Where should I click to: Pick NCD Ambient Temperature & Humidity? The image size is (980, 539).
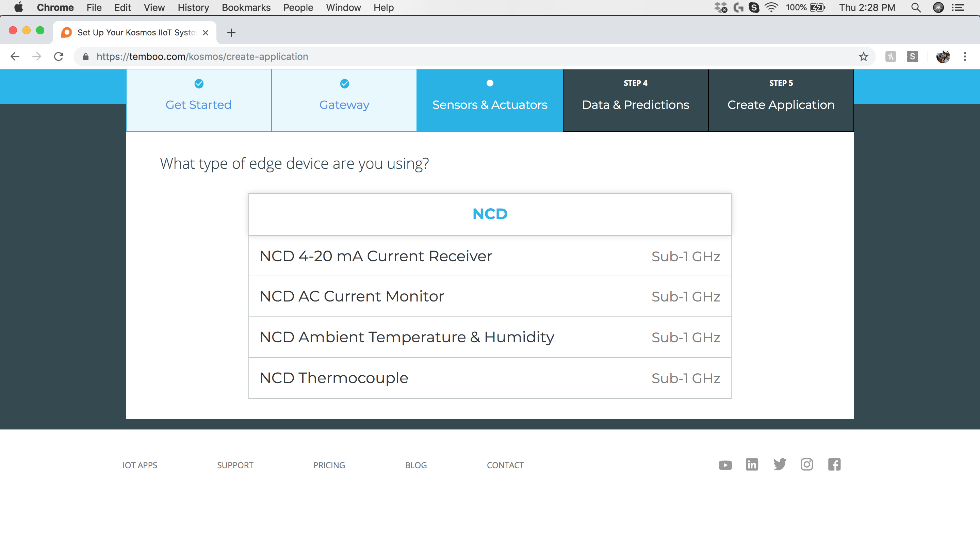click(490, 337)
